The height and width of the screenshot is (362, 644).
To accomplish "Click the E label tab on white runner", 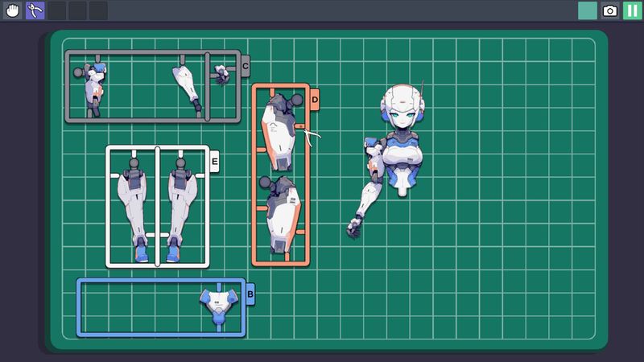I will click(214, 162).
